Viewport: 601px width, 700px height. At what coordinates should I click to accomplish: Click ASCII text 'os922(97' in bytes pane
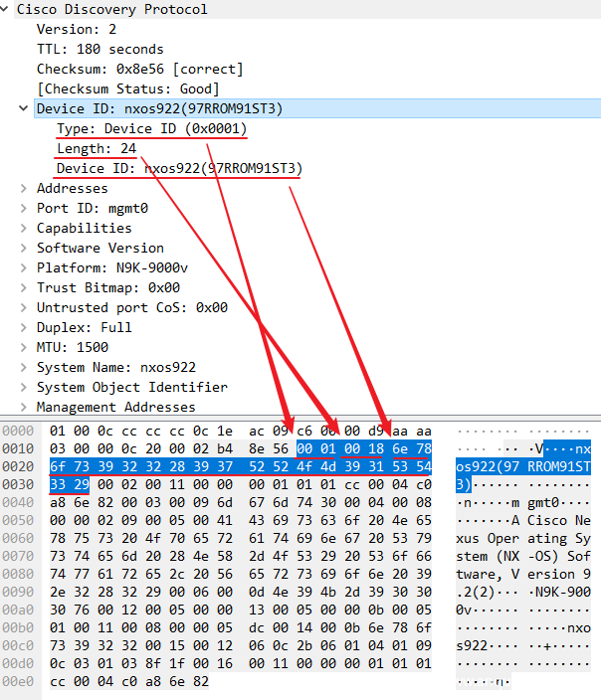[x=488, y=466]
